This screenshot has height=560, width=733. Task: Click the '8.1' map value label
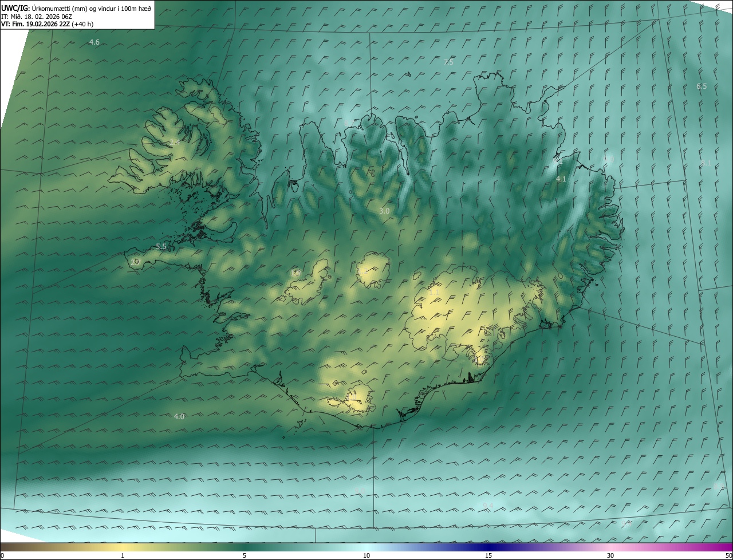pyautogui.click(x=706, y=163)
